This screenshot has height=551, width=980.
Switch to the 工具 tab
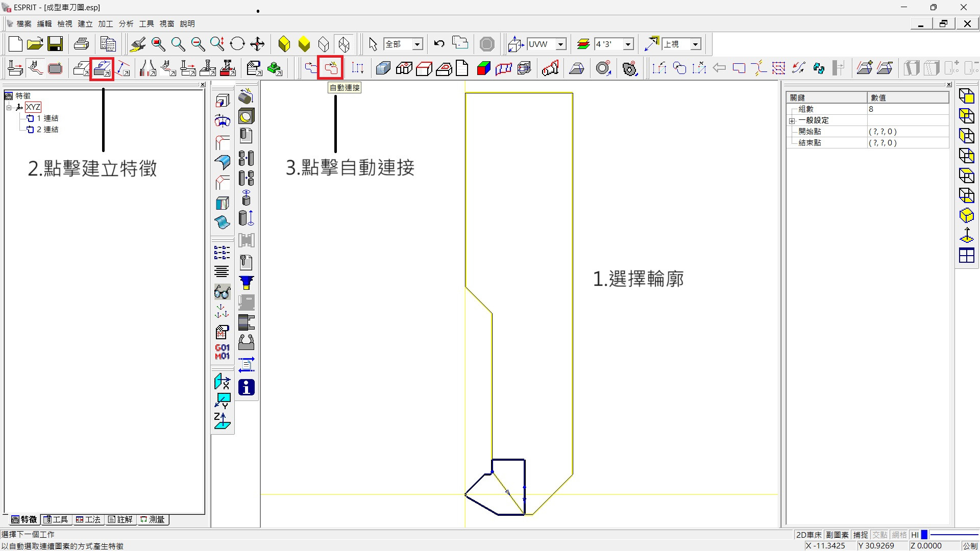pyautogui.click(x=56, y=519)
